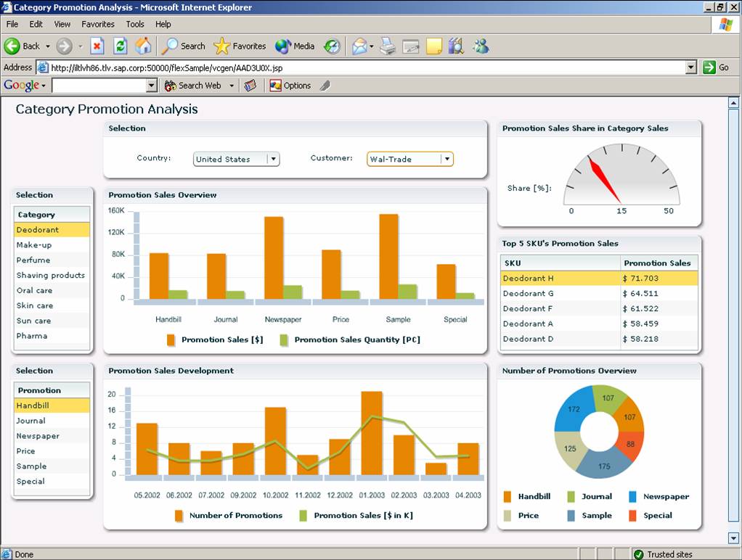Click the Stop page loading icon
742x560 pixels.
tap(97, 46)
